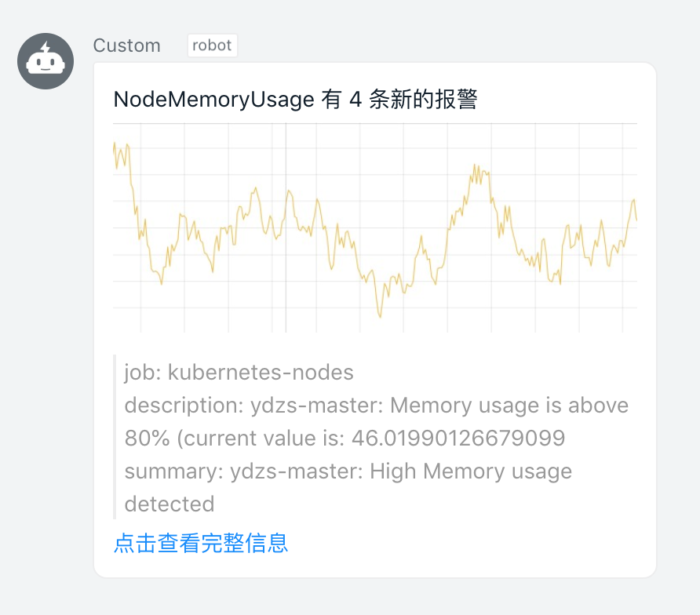The width and height of the screenshot is (700, 615).
Task: Click the chart line's rightmost end
Action: pos(636,219)
